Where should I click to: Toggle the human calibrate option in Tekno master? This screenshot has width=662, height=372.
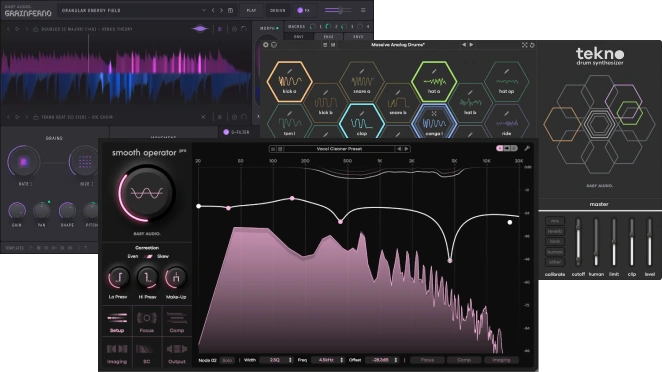pos(555,252)
